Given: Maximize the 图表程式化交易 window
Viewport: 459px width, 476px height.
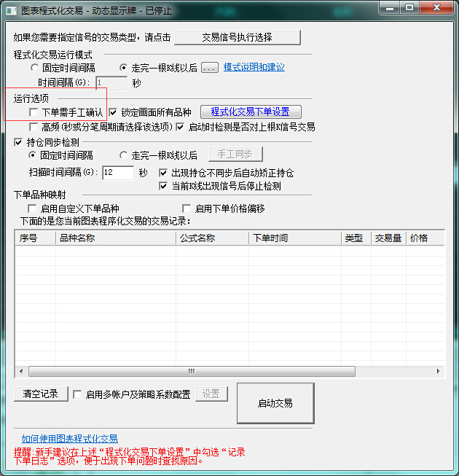Looking at the screenshot, I should [x=409, y=8].
